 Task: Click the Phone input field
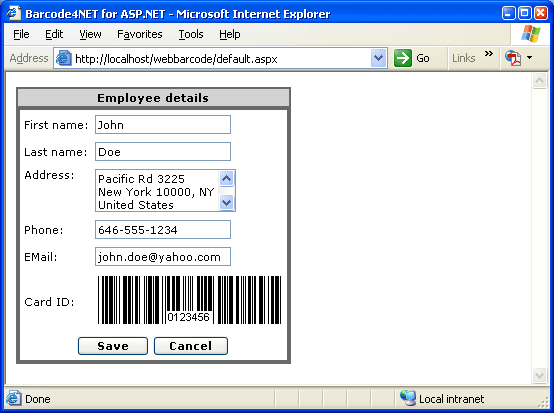click(x=163, y=230)
